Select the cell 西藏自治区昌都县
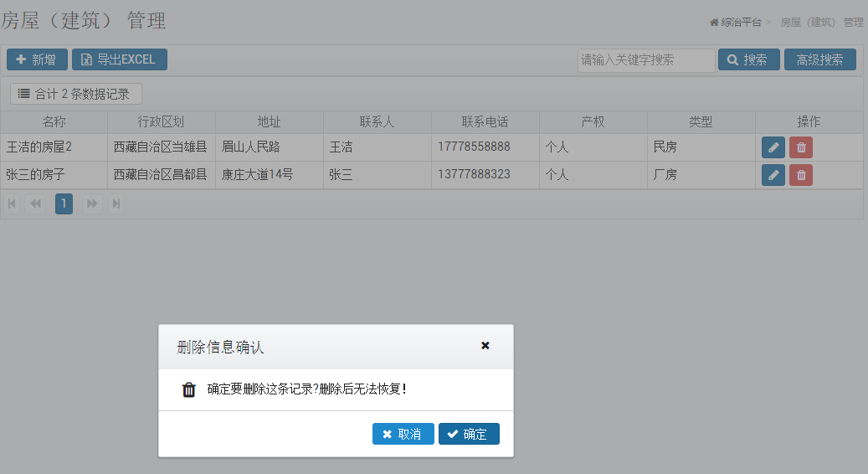 pyautogui.click(x=161, y=175)
